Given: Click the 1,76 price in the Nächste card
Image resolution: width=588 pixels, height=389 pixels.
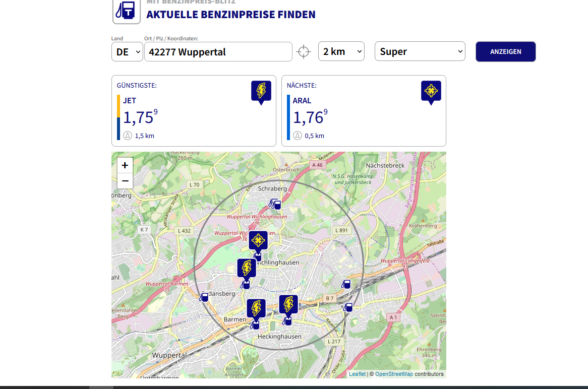Looking at the screenshot, I should pyautogui.click(x=310, y=117).
